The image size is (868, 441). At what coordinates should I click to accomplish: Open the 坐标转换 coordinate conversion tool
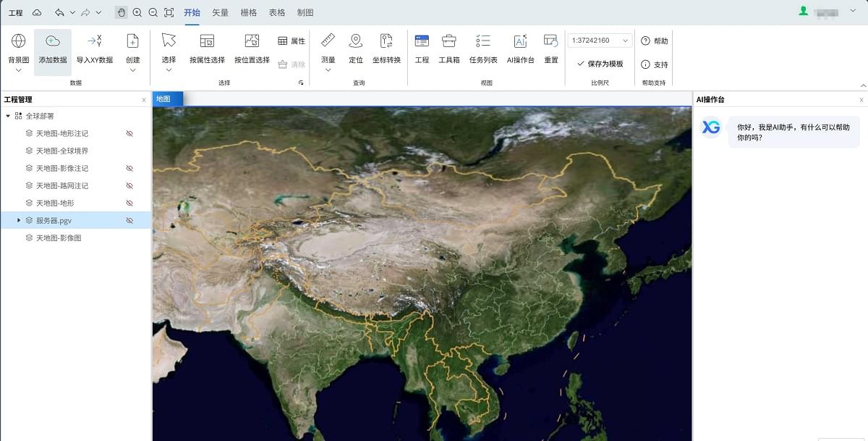(386, 41)
